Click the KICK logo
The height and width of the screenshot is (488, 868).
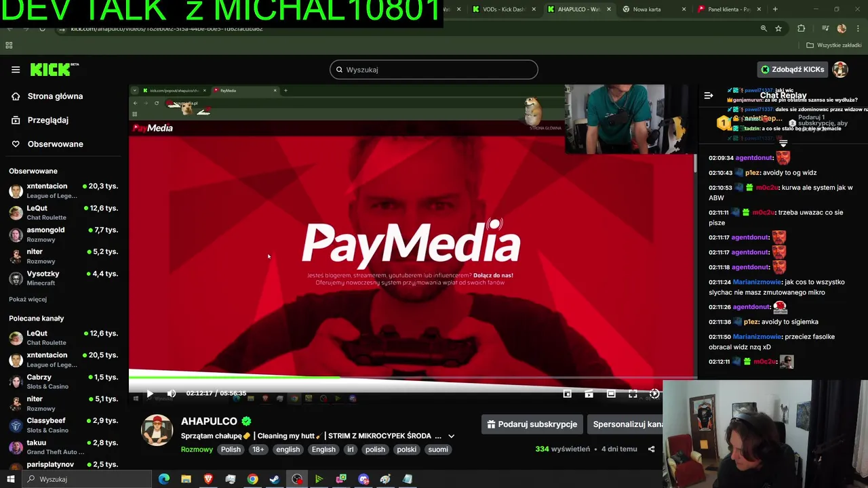pyautogui.click(x=54, y=69)
